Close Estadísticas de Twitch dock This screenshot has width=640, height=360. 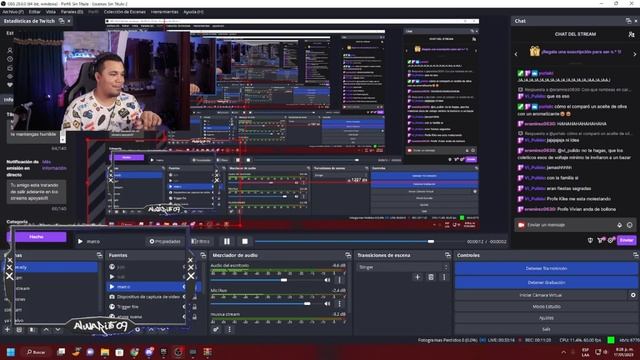[69, 21]
